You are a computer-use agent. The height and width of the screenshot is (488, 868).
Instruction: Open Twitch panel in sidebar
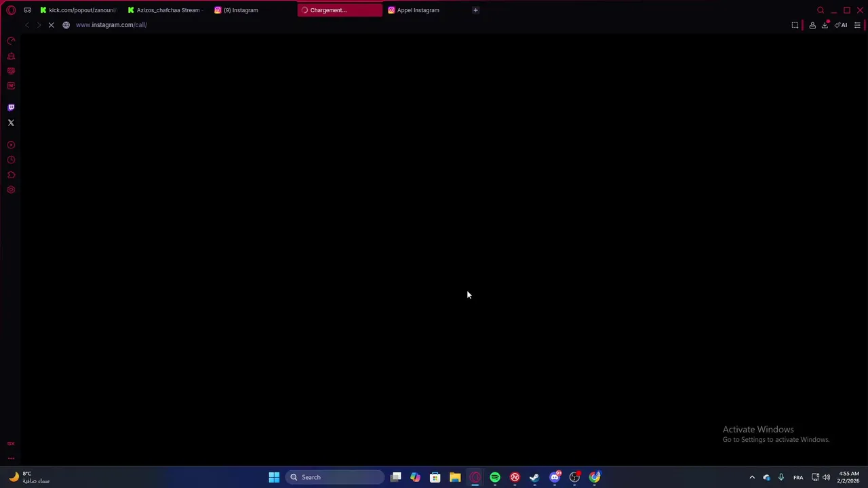coord(11,107)
